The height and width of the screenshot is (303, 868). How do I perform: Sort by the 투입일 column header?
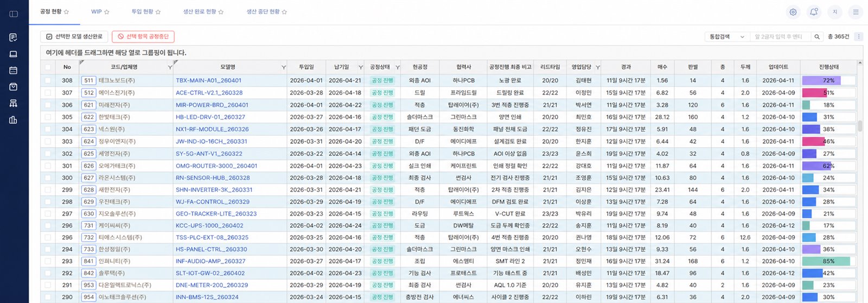pos(307,67)
